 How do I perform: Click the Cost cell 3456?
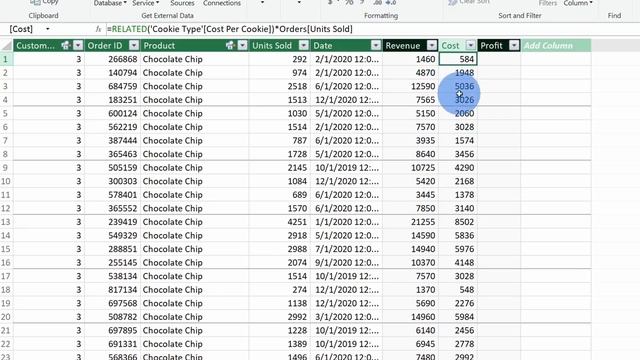point(458,154)
